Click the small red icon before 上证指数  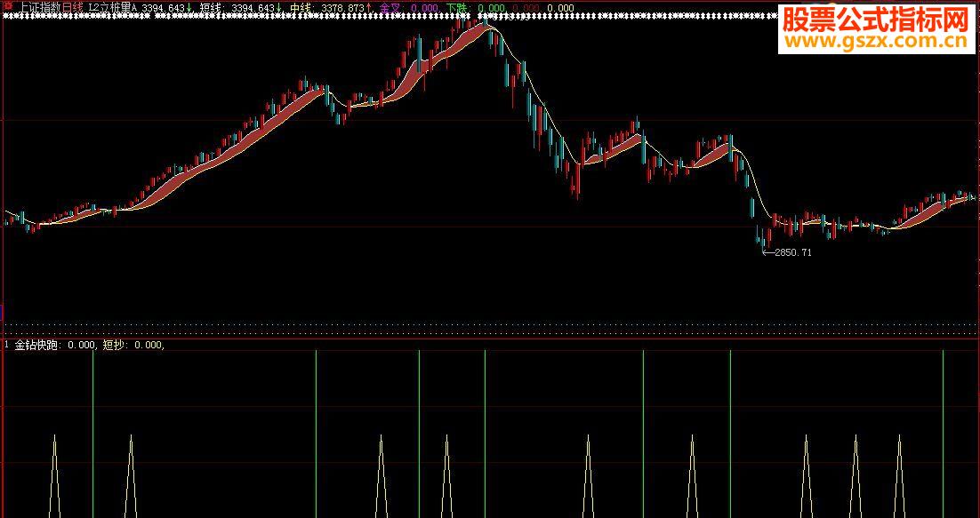8,7
